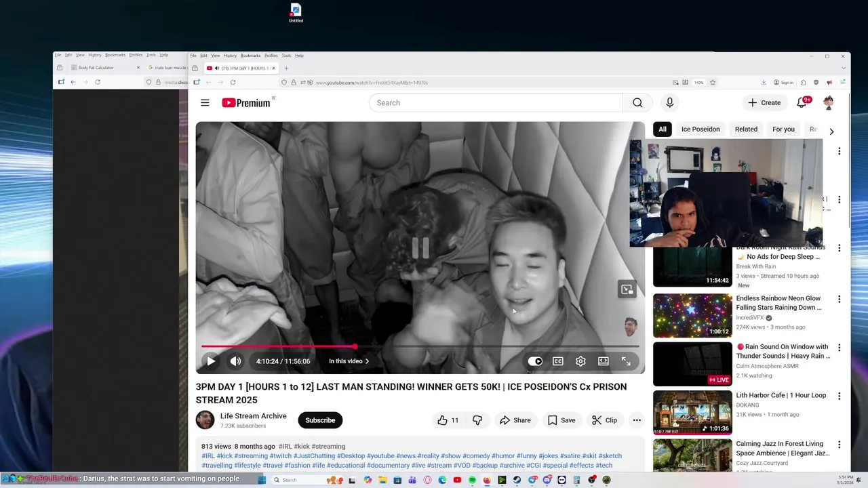This screenshot has width=868, height=488.
Task: Open the Create menu on YouTube
Action: [x=764, y=103]
